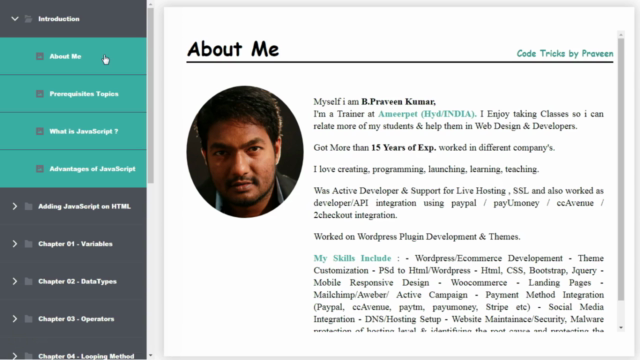Expand Chapter 03 - Operators chevron
Viewport: 640px width, 360px height.
[15, 319]
